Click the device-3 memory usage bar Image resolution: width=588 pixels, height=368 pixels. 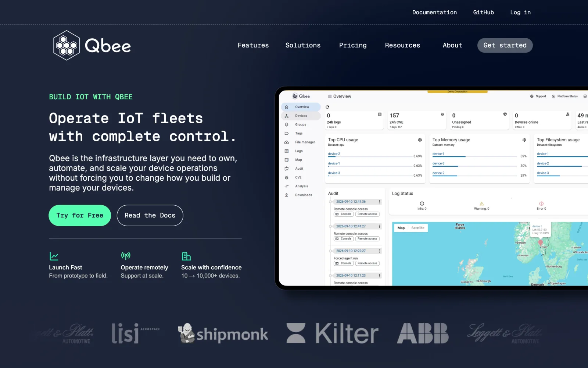click(475, 166)
